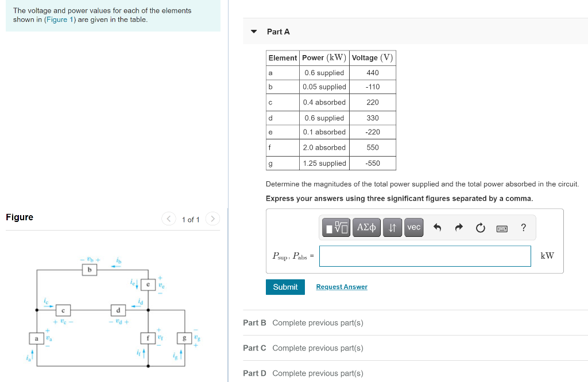
Task: Submit the Part A answer
Action: 285,287
